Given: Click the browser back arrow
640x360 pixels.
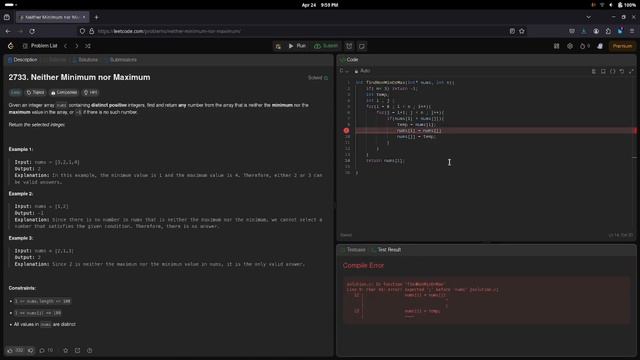Looking at the screenshot, I should [8, 31].
